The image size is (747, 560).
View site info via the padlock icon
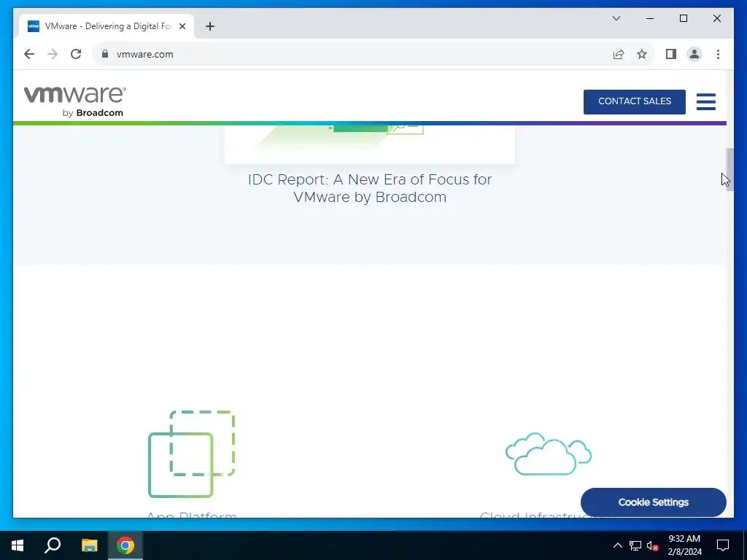(x=105, y=54)
